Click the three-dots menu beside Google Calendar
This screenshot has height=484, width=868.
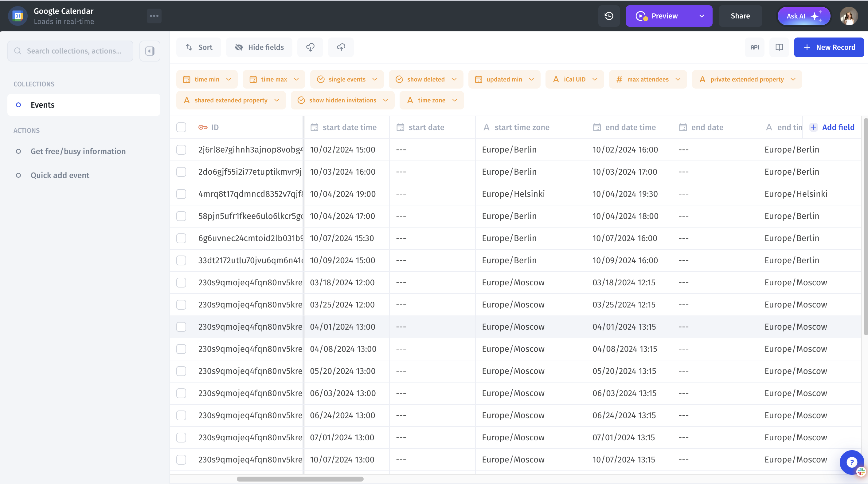[154, 16]
